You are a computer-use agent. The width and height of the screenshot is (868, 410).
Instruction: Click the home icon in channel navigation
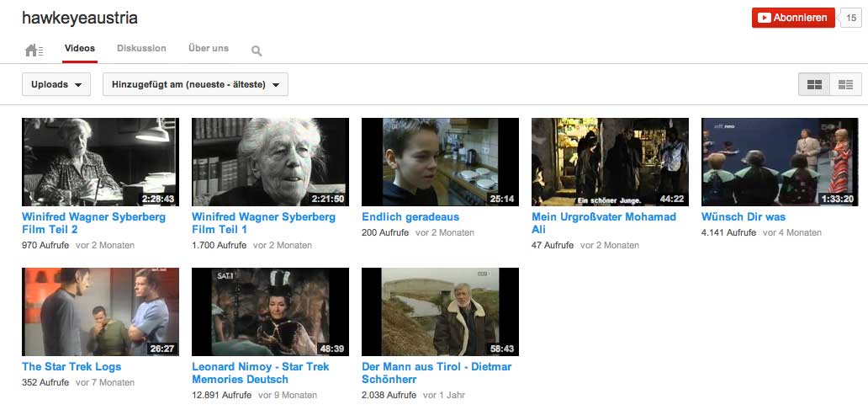[x=34, y=51]
